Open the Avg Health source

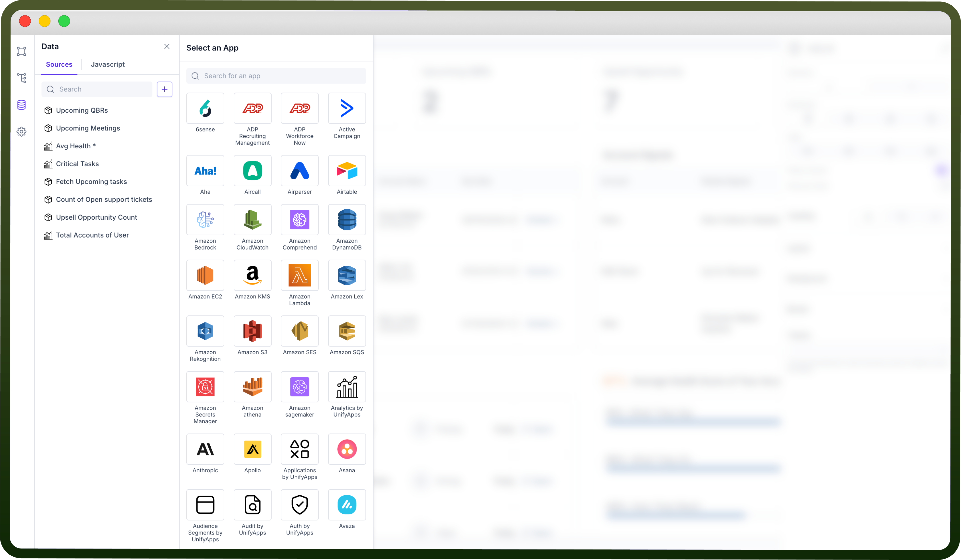(70, 146)
